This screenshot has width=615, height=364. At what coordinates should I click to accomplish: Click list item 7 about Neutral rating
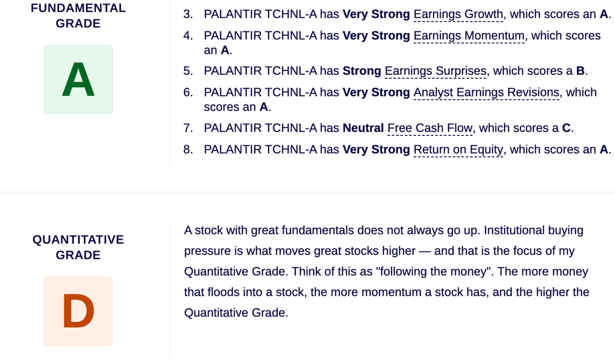[x=379, y=128]
